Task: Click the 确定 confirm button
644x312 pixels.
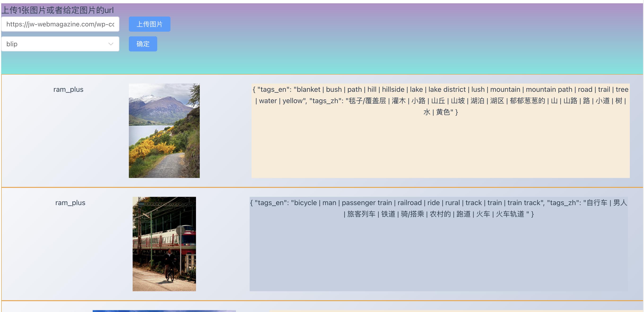Action: [143, 44]
